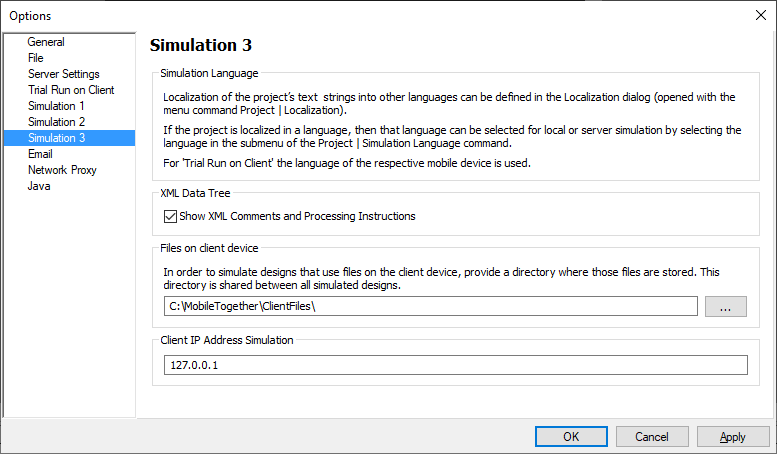
Task: Select Trial Run on Client
Action: (71, 90)
